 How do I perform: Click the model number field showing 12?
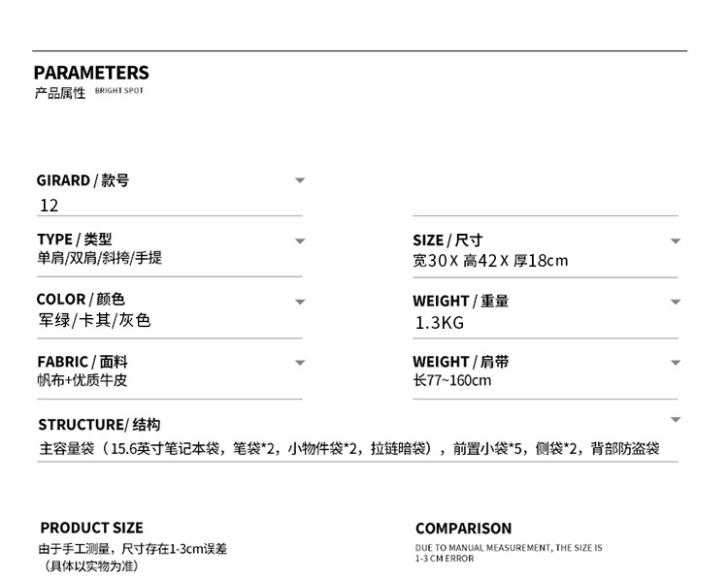point(50,206)
